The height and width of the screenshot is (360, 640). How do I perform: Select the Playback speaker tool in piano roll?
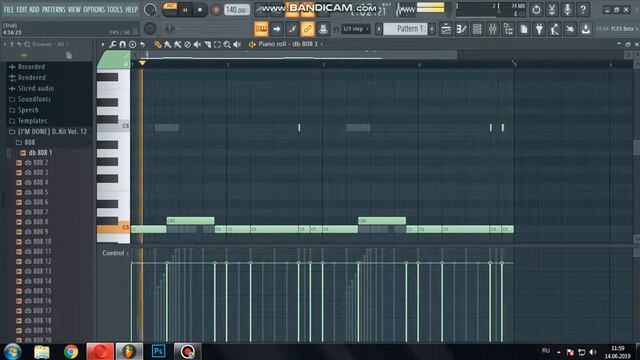237,44
